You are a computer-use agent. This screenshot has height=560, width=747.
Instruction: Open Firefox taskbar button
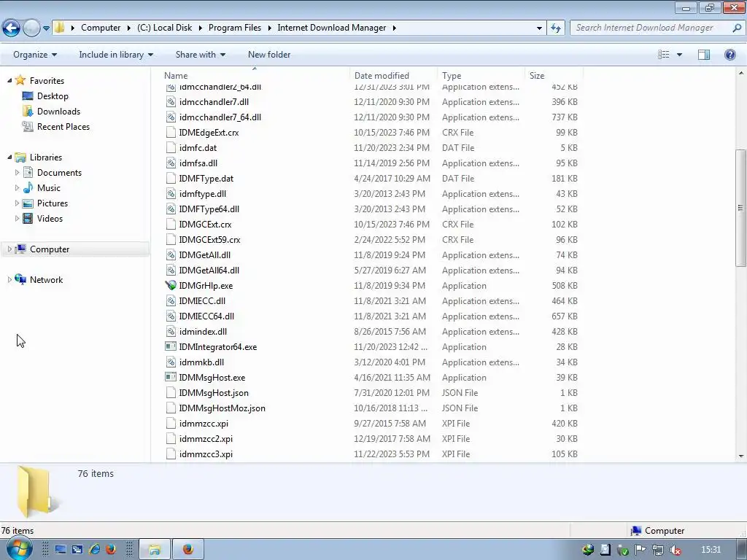coord(188,550)
